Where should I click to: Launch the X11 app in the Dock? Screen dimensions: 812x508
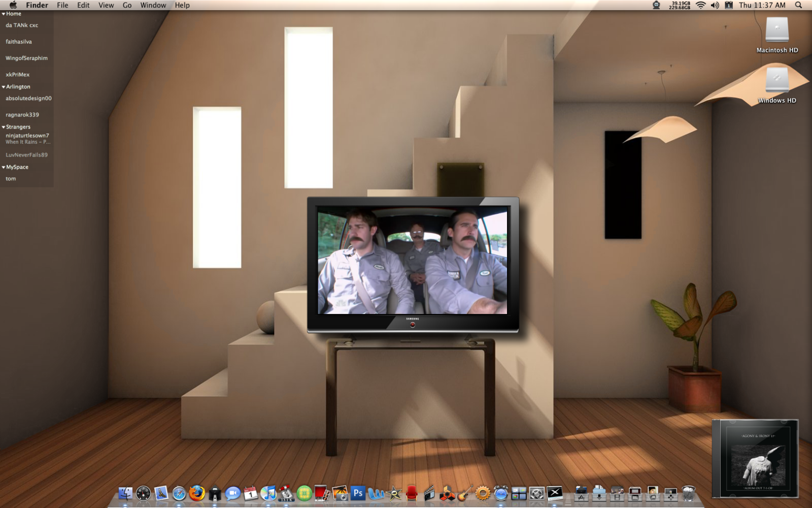(x=555, y=493)
